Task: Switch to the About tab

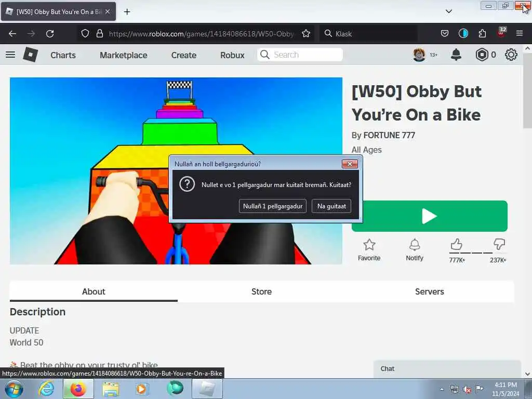Action: coord(94,291)
